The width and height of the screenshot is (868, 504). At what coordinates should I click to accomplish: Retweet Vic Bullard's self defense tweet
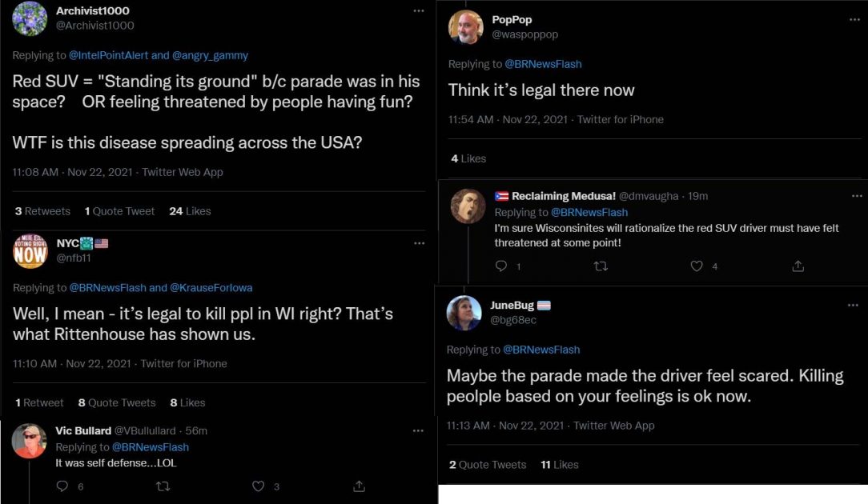pyautogui.click(x=163, y=486)
